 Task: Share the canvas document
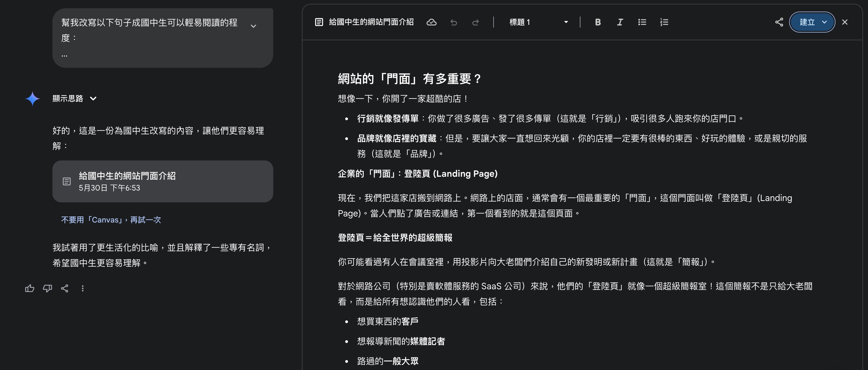pos(779,22)
